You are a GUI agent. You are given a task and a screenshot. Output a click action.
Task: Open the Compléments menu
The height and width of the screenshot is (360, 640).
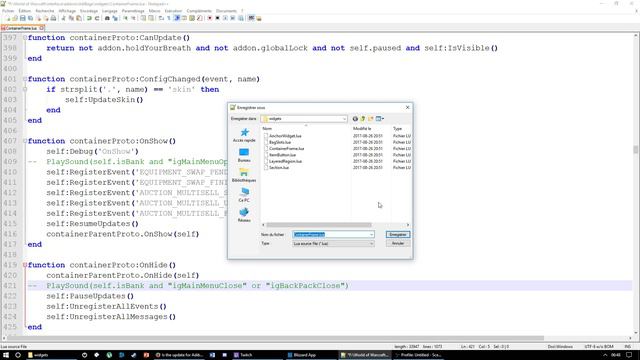pyautogui.click(x=199, y=11)
